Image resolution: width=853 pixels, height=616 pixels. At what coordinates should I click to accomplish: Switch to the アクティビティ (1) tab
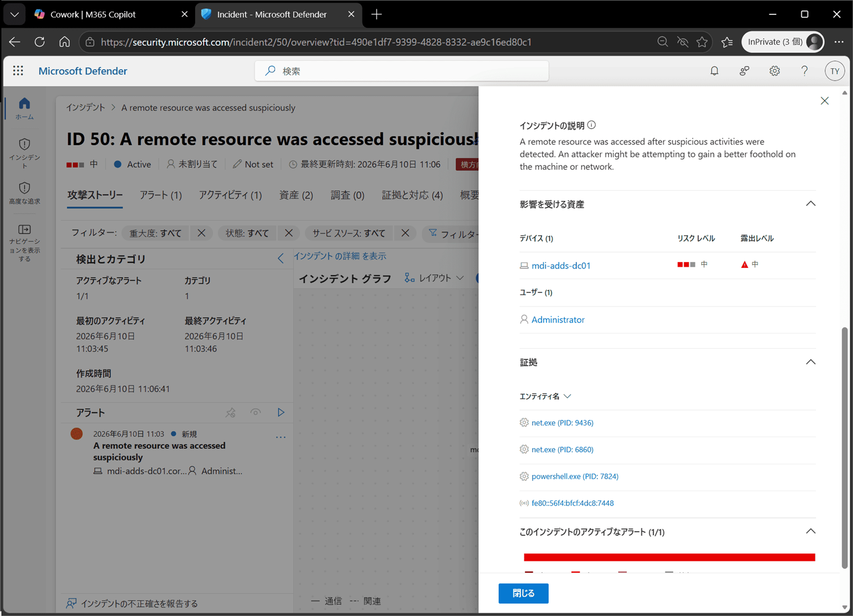pyautogui.click(x=230, y=195)
